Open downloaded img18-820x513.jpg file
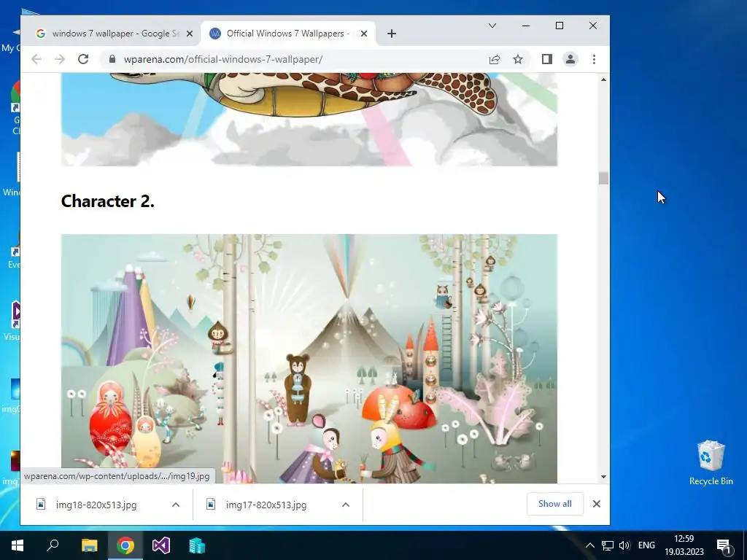The image size is (747, 560). [96, 505]
